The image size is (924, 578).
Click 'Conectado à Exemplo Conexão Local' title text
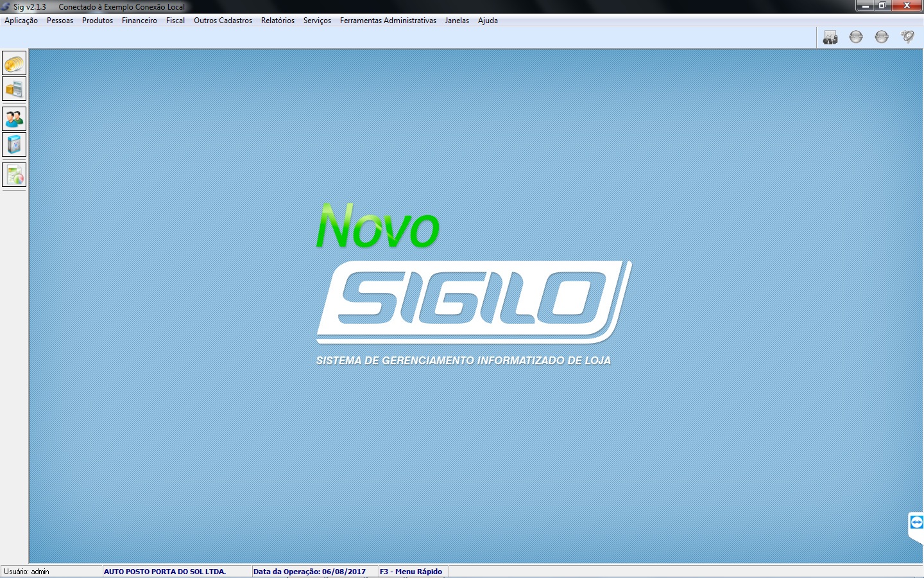121,7
